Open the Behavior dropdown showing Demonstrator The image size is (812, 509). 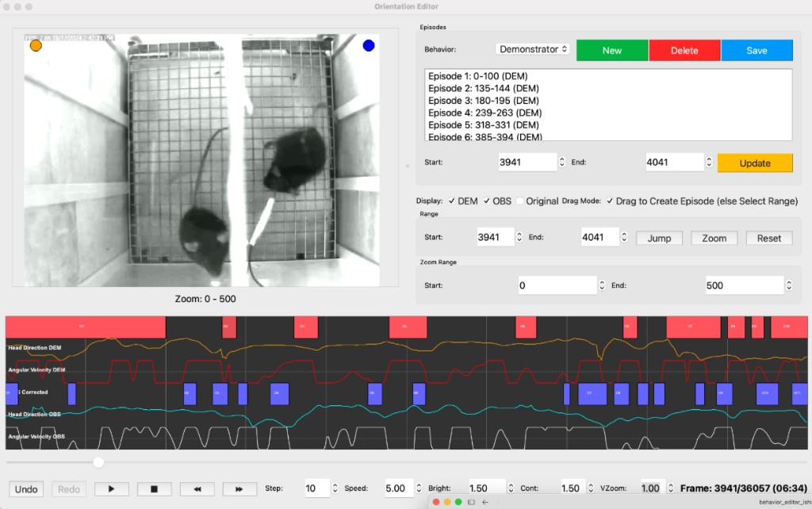tap(532, 49)
